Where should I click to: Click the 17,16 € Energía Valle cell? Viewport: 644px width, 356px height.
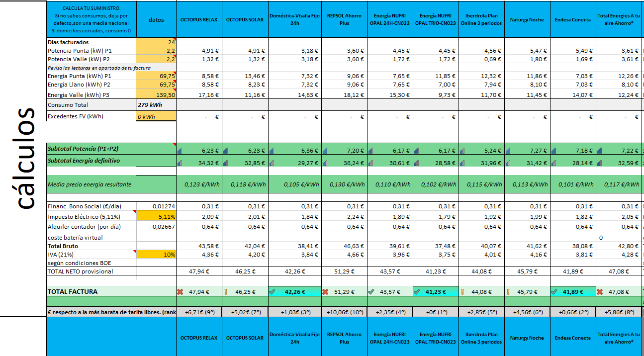pyautogui.click(x=199, y=94)
